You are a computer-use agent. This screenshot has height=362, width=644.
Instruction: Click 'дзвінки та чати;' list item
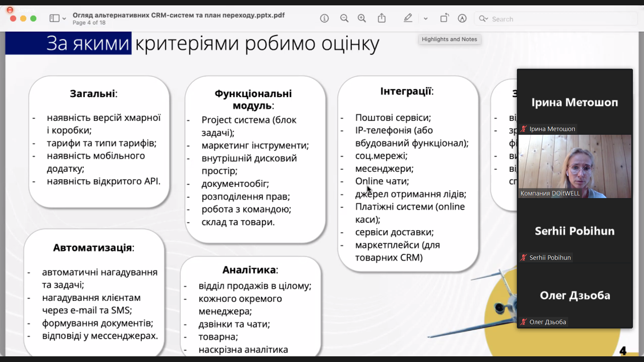pyautogui.click(x=234, y=324)
